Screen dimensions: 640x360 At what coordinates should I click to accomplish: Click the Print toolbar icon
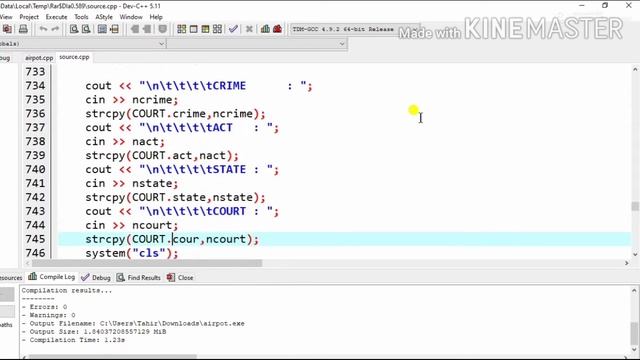point(23,29)
